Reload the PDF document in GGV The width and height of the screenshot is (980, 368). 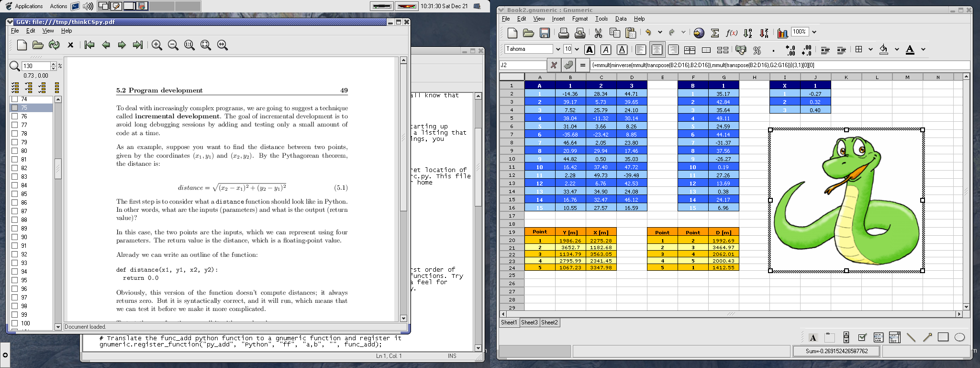54,45
